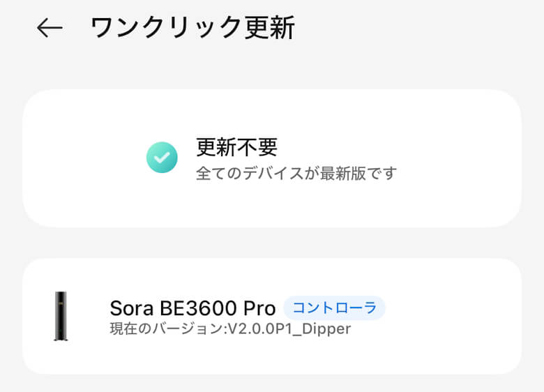
Task: Click the green checkmark status icon
Action: [162, 158]
